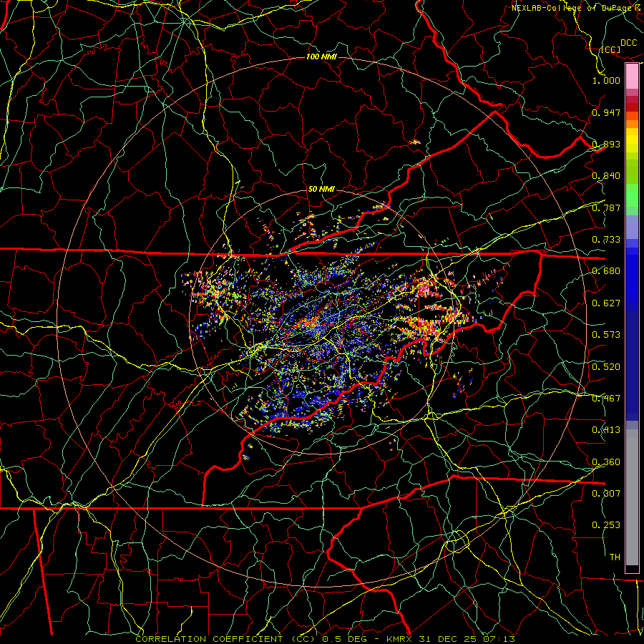Click the 0.253 scale value
This screenshot has width=644, height=644.
click(606, 525)
